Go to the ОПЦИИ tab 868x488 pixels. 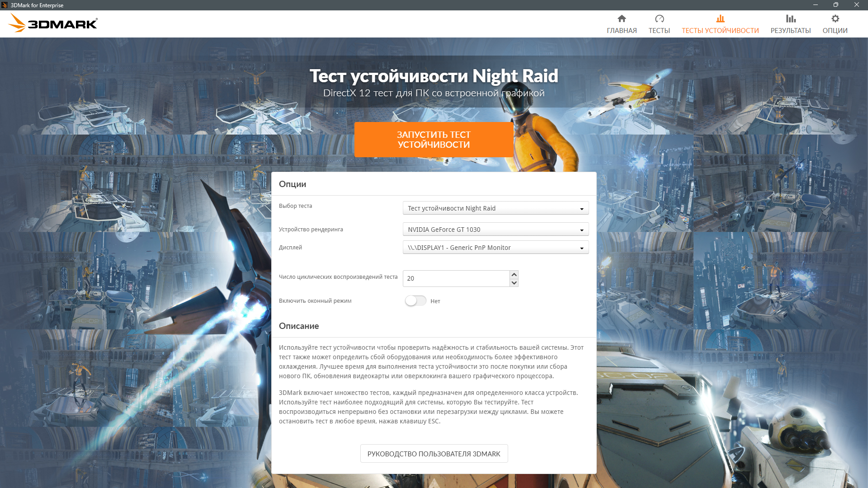click(835, 30)
